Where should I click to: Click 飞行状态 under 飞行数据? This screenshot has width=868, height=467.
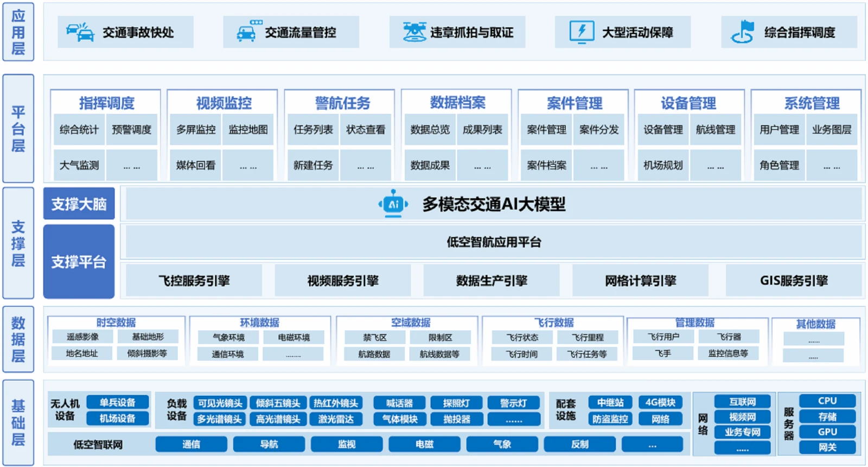tap(522, 337)
